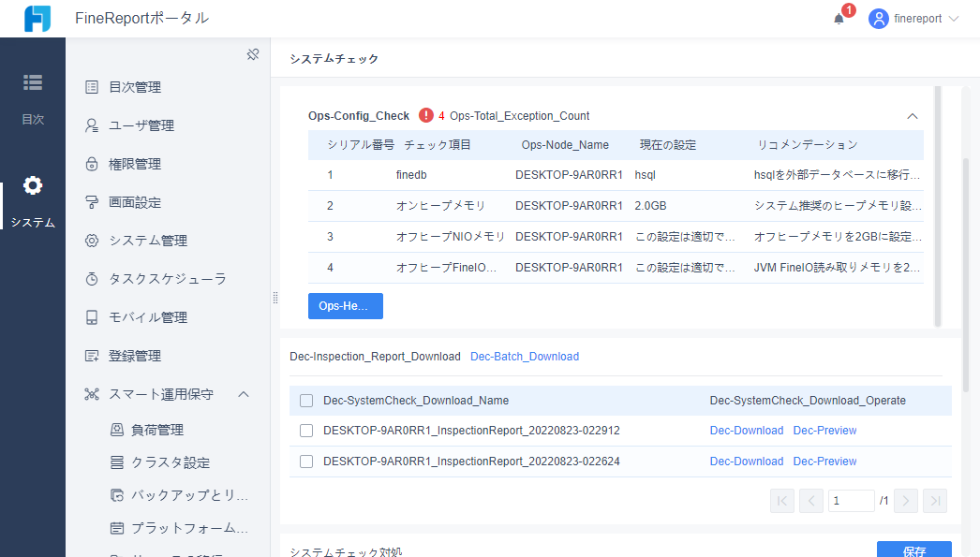Click Dec-Download for report 022912

pos(747,431)
